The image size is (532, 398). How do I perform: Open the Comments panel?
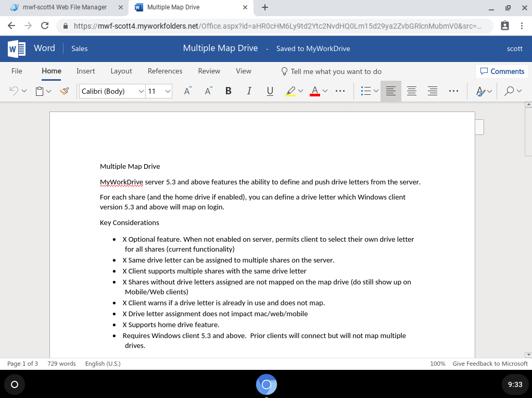[x=501, y=71]
